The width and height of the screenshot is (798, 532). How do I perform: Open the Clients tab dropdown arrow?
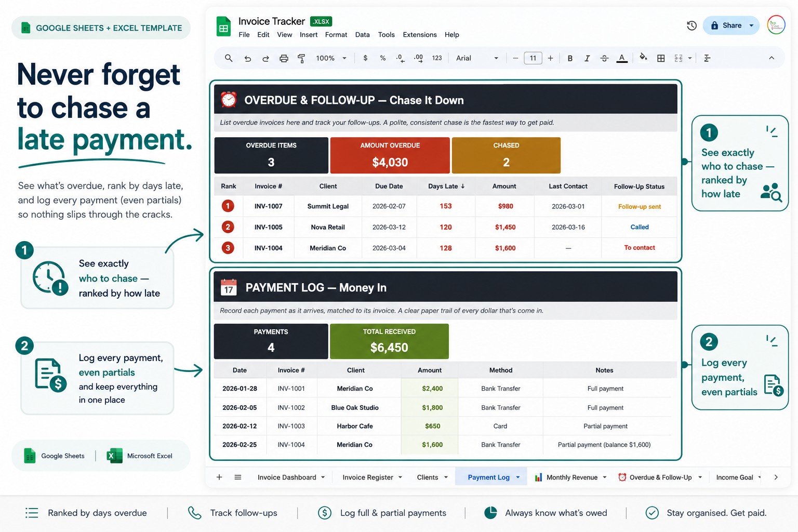pos(446,477)
